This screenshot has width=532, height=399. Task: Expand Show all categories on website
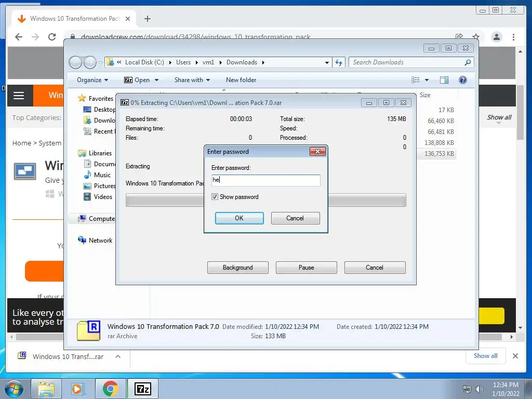point(499,118)
